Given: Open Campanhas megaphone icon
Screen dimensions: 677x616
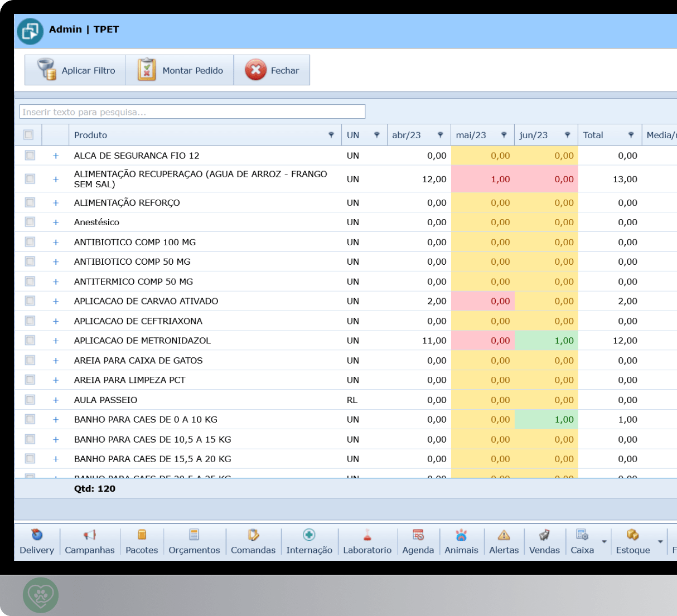Looking at the screenshot, I should 89,535.
